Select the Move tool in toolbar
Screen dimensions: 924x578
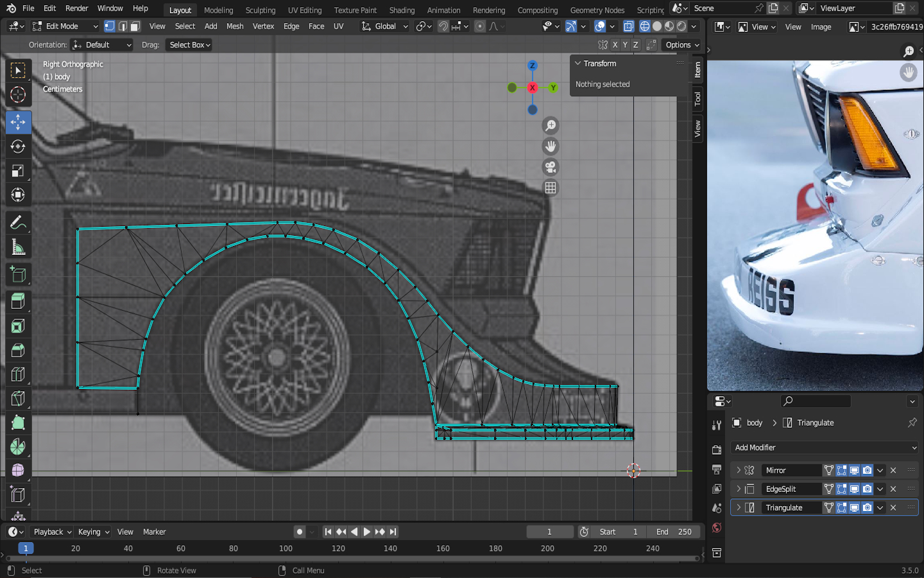click(18, 122)
